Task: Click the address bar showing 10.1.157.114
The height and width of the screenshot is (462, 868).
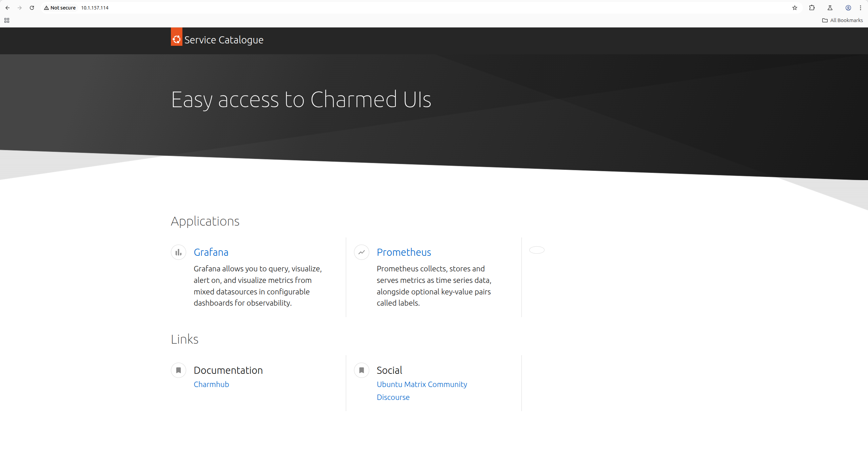Action: click(95, 8)
